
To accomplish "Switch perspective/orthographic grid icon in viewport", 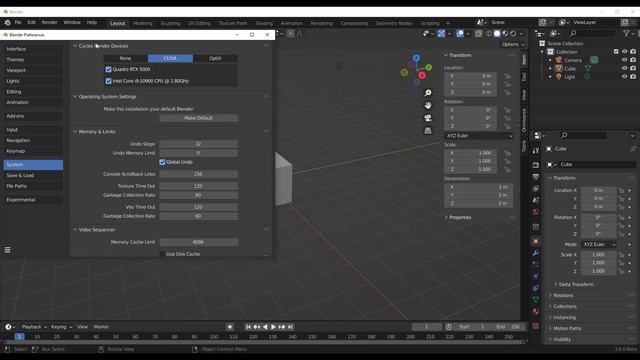I will tap(428, 131).
